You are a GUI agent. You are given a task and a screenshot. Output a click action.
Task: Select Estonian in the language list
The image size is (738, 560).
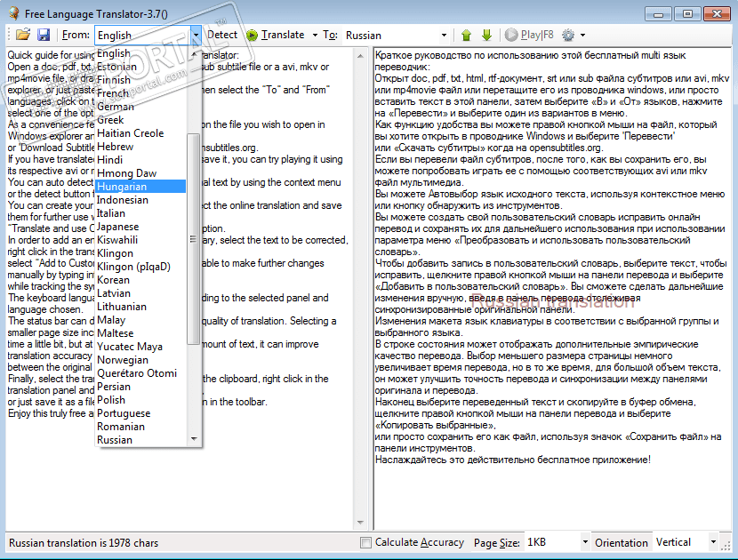(140, 67)
